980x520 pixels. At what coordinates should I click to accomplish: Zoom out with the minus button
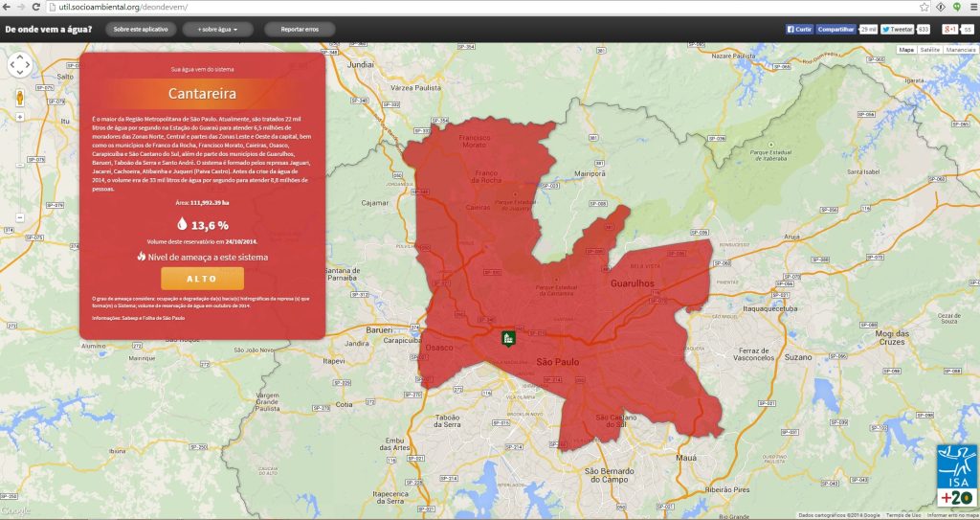tap(19, 217)
